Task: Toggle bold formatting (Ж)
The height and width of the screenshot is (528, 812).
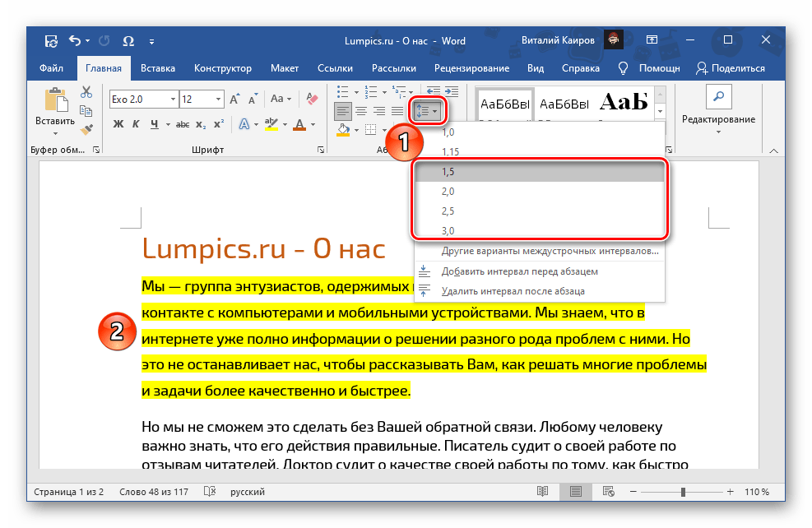Action: click(118, 125)
